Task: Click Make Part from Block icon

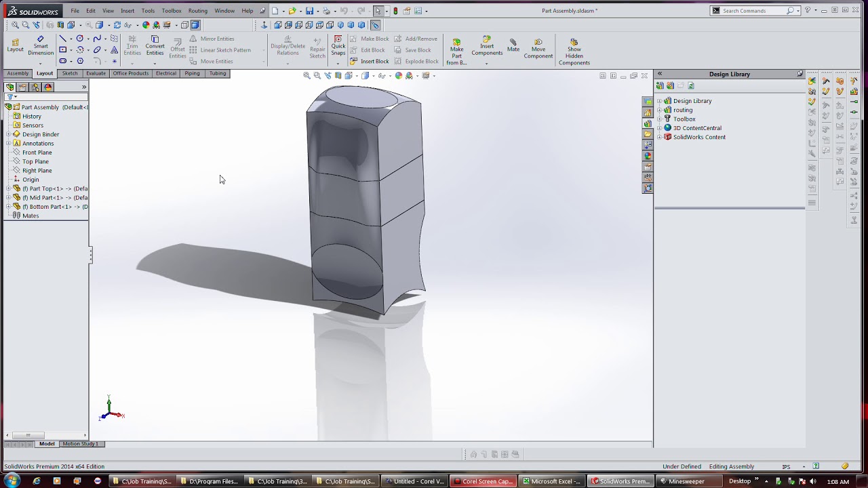Action: (x=456, y=51)
